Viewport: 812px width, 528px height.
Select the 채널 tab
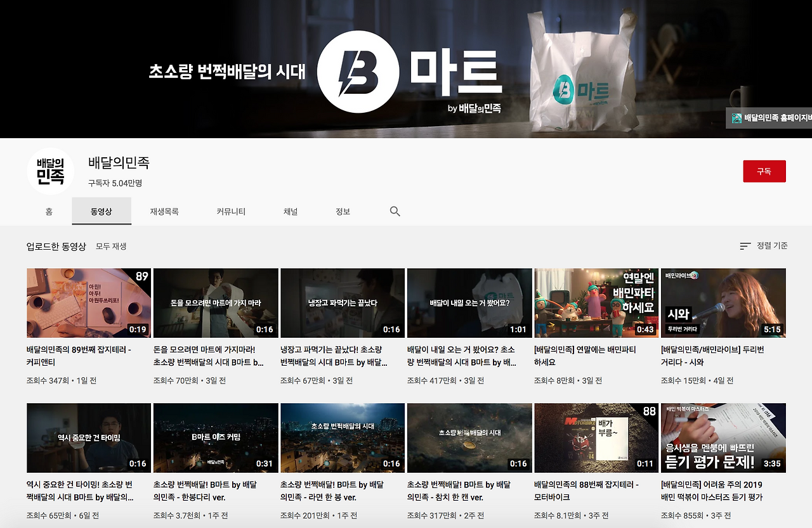290,211
